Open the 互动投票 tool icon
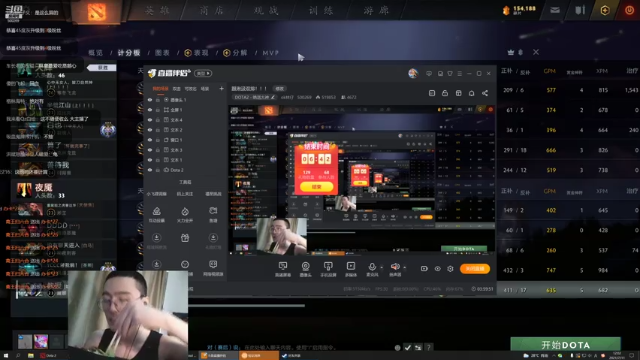 coord(156,214)
